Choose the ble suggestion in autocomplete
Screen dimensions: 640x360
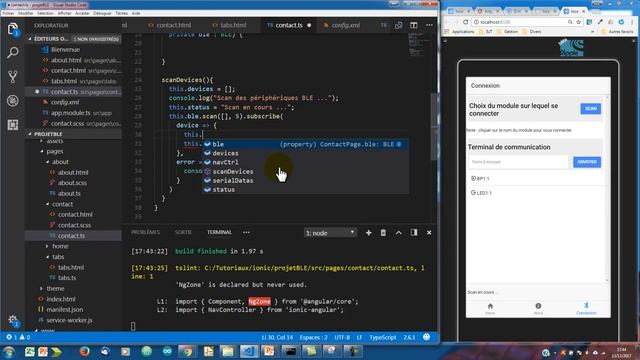tap(305, 144)
